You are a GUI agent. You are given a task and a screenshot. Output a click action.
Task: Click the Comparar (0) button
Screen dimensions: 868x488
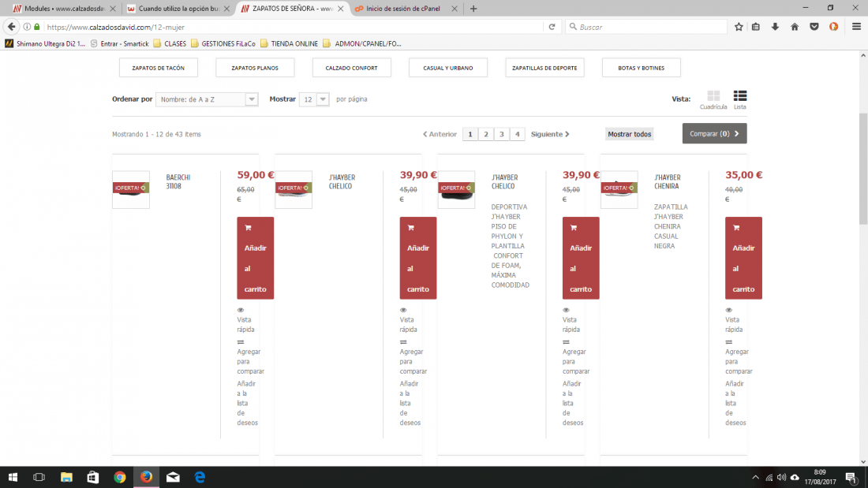point(714,133)
